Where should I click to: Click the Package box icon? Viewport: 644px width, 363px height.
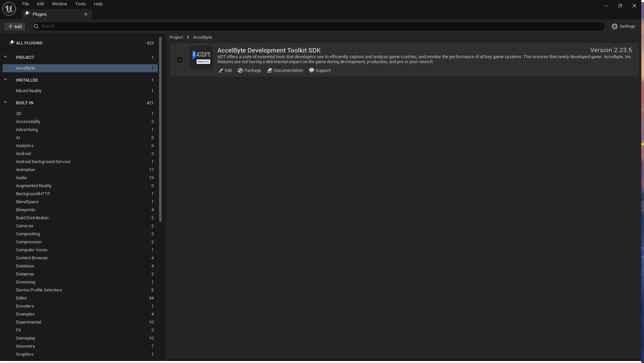[x=240, y=71]
